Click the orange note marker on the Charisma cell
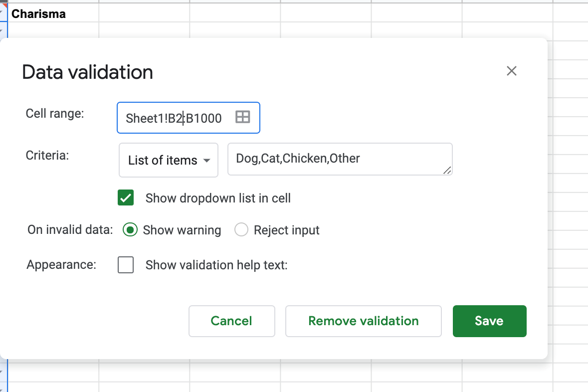 pyautogui.click(x=5, y=5)
